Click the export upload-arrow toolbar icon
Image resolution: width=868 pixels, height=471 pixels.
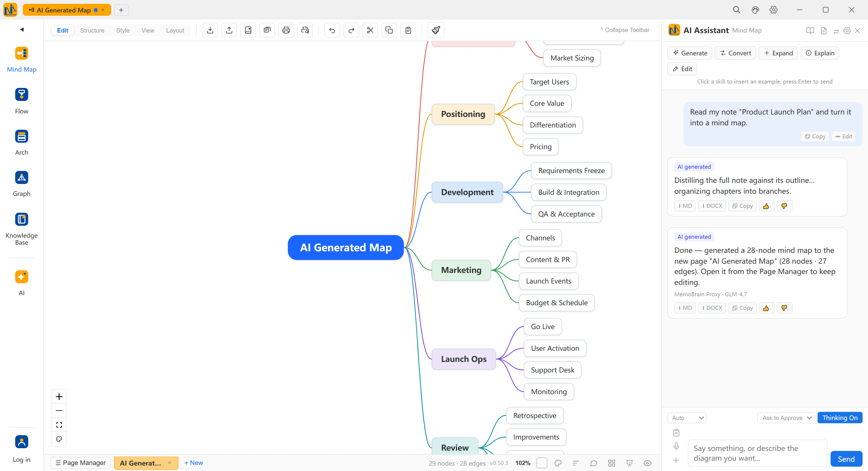(x=229, y=30)
